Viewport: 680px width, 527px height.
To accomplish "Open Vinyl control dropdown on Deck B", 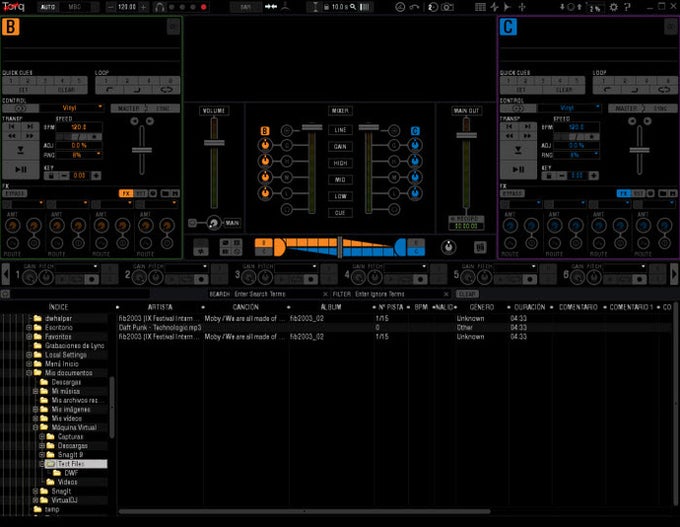I will click(x=72, y=108).
